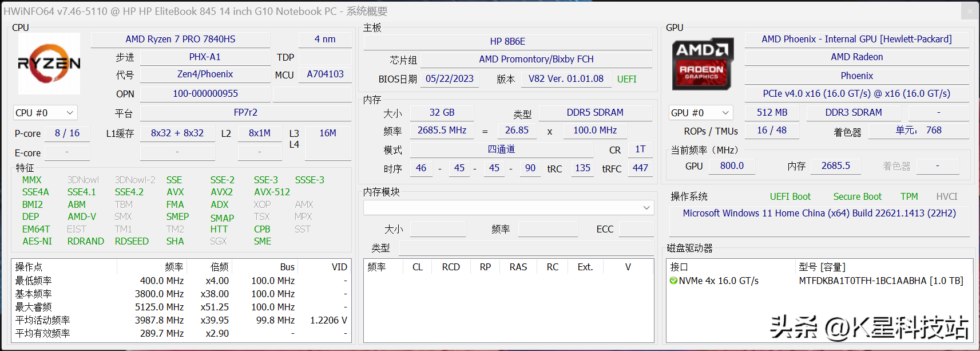This screenshot has height=351, width=980.
Task: Click the greyed-out HVCI indicator
Action: click(x=946, y=196)
